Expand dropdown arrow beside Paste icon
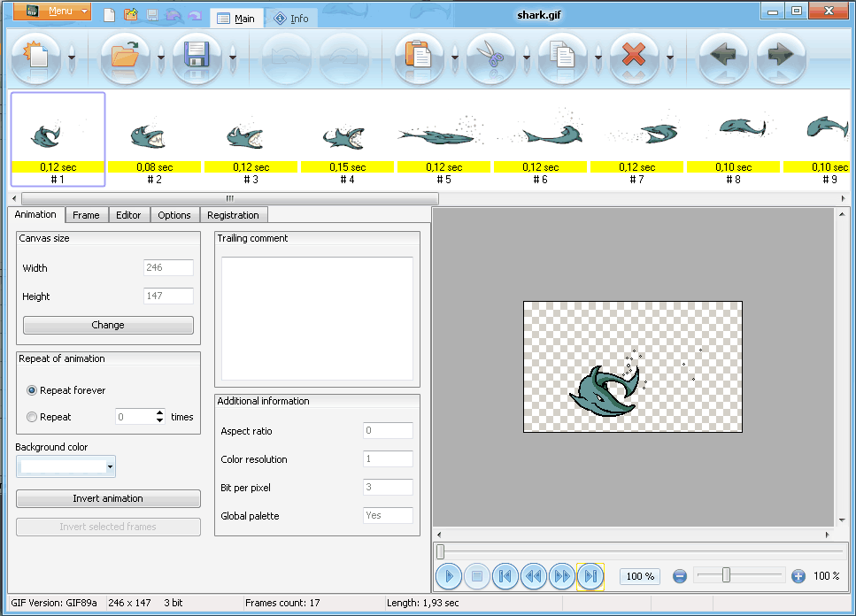This screenshot has height=616, width=856. pyautogui.click(x=455, y=57)
